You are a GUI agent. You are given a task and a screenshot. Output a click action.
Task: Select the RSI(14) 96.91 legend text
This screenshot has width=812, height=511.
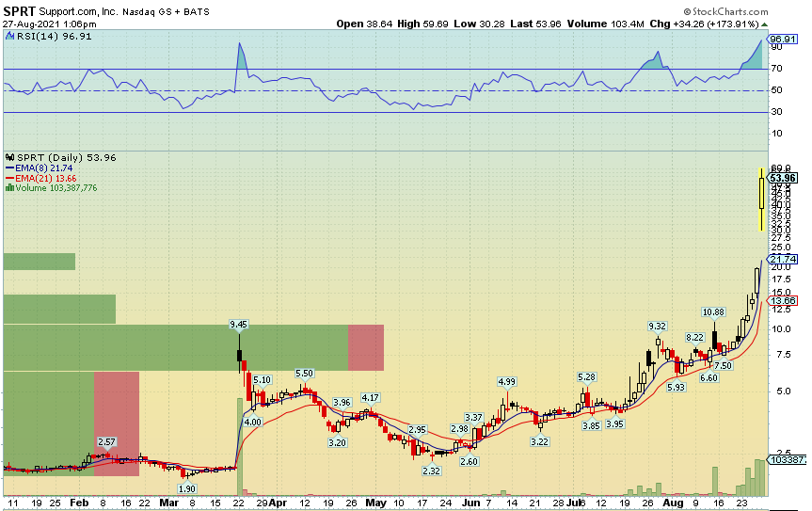point(55,37)
